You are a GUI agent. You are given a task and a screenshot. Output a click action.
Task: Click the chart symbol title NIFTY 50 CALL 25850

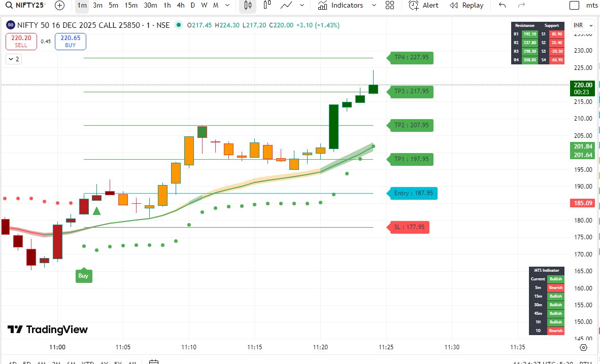point(93,25)
